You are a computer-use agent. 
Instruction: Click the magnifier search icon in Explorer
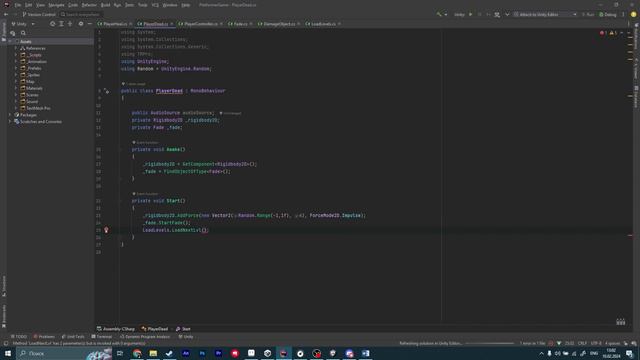(x=23, y=33)
